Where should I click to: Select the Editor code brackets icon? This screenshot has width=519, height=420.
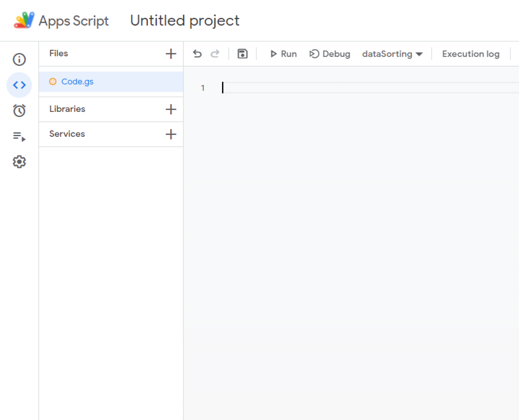coord(19,85)
